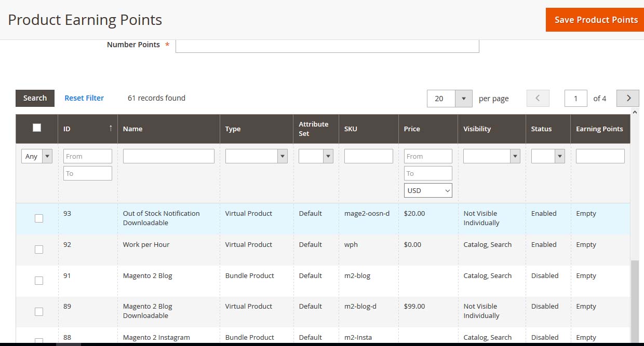Image resolution: width=644 pixels, height=346 pixels.
Task: Expand the Visibility filter dropdown
Action: (x=491, y=156)
